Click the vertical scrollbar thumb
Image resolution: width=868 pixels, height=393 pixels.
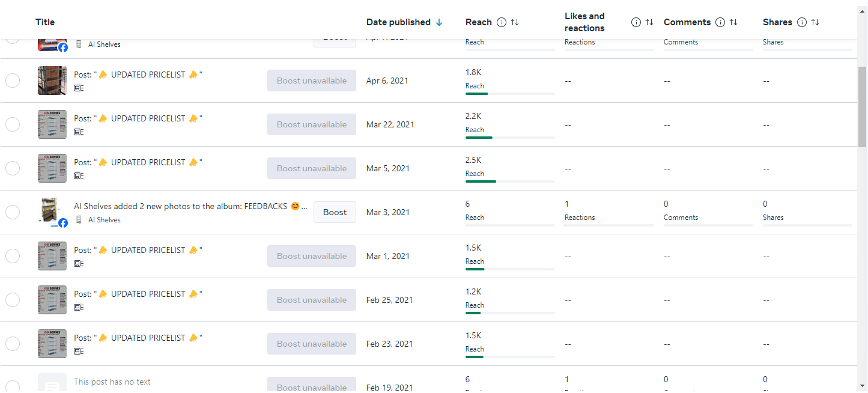click(862, 106)
